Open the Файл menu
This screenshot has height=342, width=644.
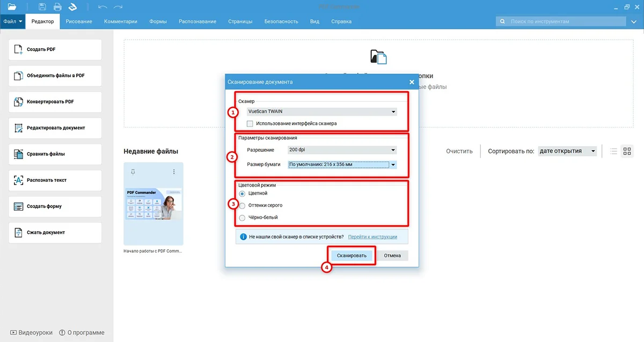[12, 21]
